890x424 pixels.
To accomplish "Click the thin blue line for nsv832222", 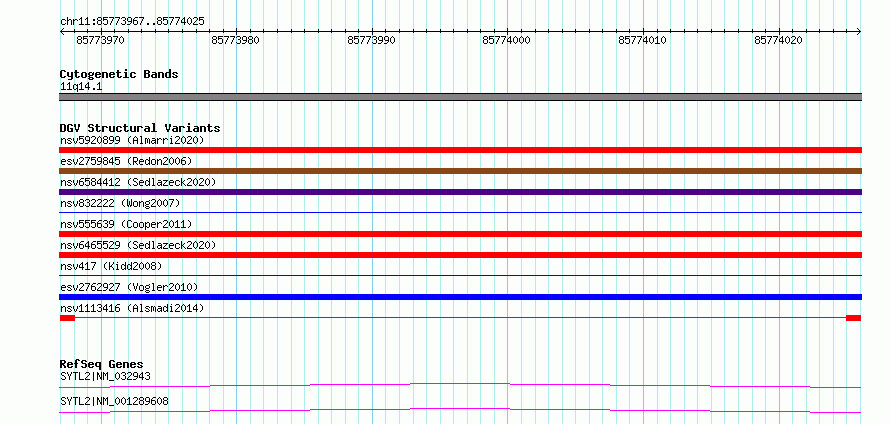I will (460, 213).
